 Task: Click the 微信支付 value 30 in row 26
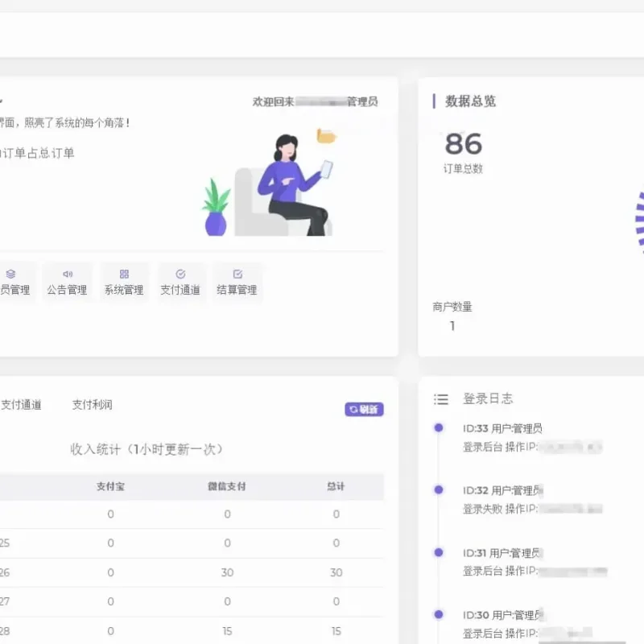click(227, 572)
